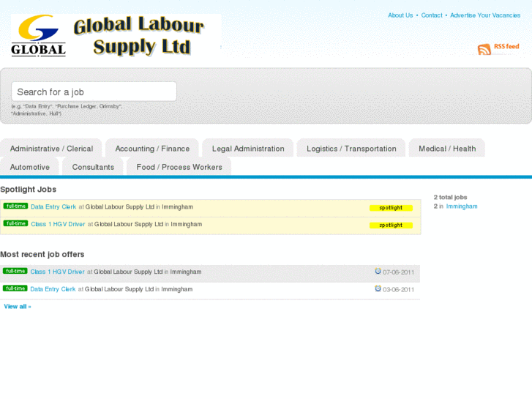Screen dimensions: 532x399
Task: Open Data Entry Clerk in recent offers
Action: pos(53,289)
